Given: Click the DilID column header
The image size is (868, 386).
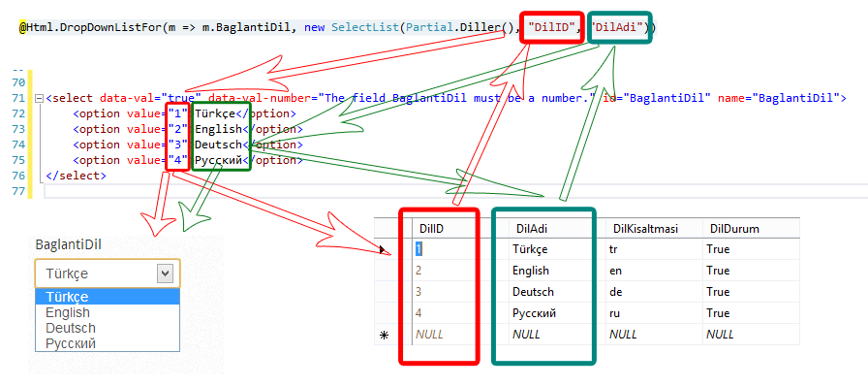Looking at the screenshot, I should click(460, 229).
